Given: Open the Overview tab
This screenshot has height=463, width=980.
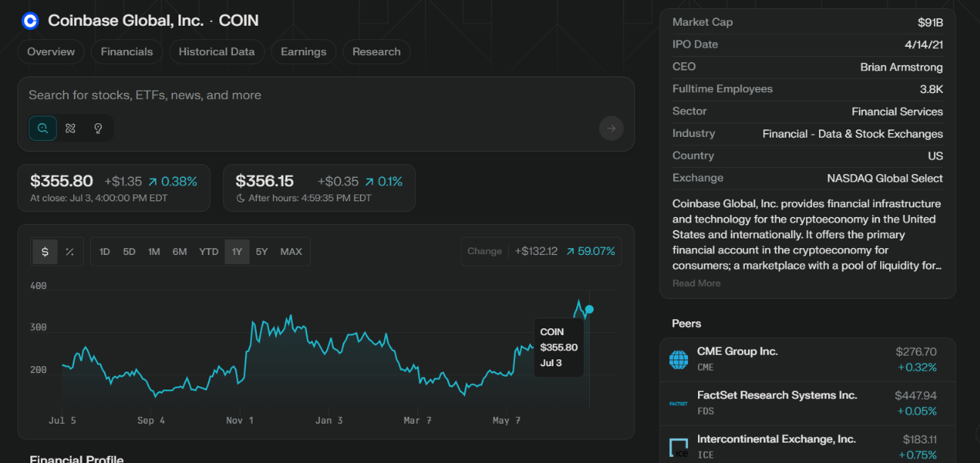Looking at the screenshot, I should point(51,51).
